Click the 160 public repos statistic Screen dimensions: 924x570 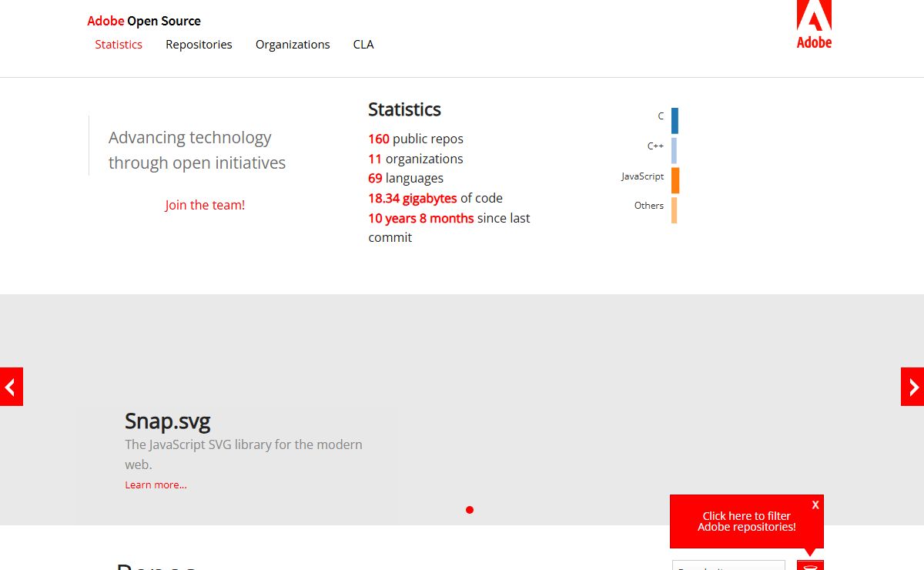coord(416,139)
